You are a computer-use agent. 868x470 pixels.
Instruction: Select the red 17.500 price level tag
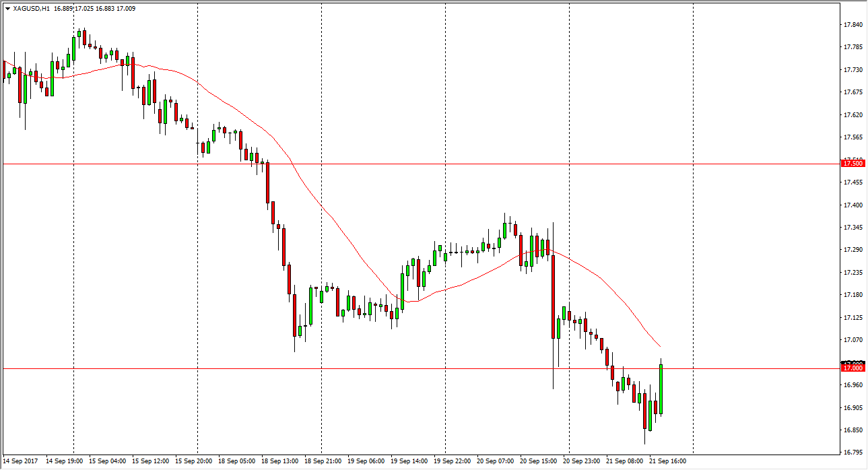[x=853, y=164]
